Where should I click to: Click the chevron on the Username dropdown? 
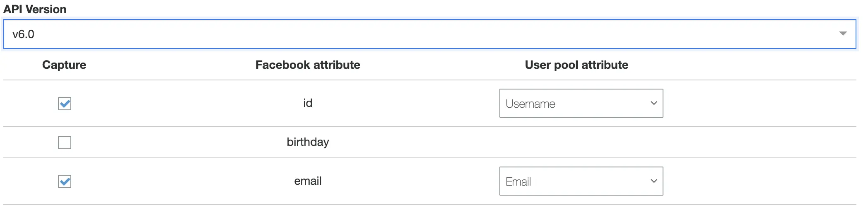click(x=653, y=103)
